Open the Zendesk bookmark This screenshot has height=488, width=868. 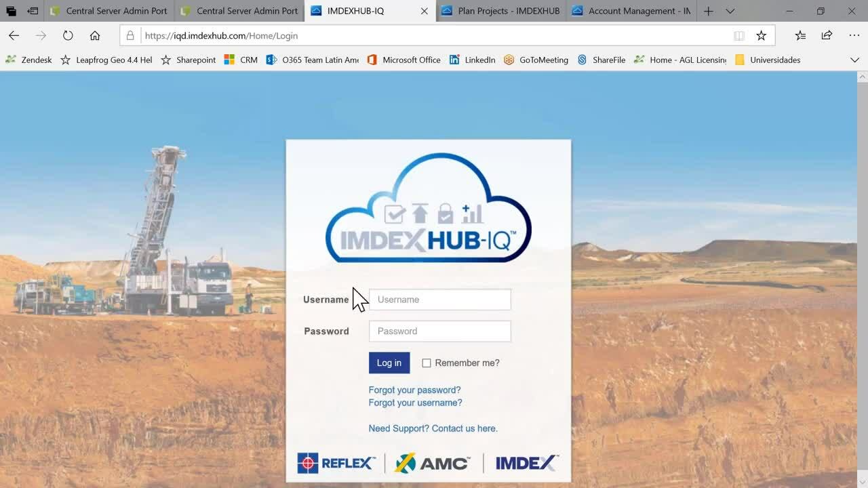[29, 60]
